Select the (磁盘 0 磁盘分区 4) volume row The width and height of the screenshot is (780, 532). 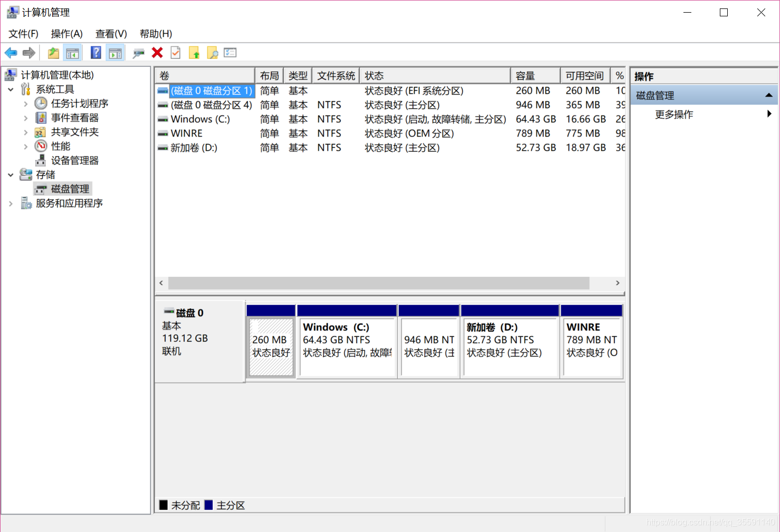point(390,105)
